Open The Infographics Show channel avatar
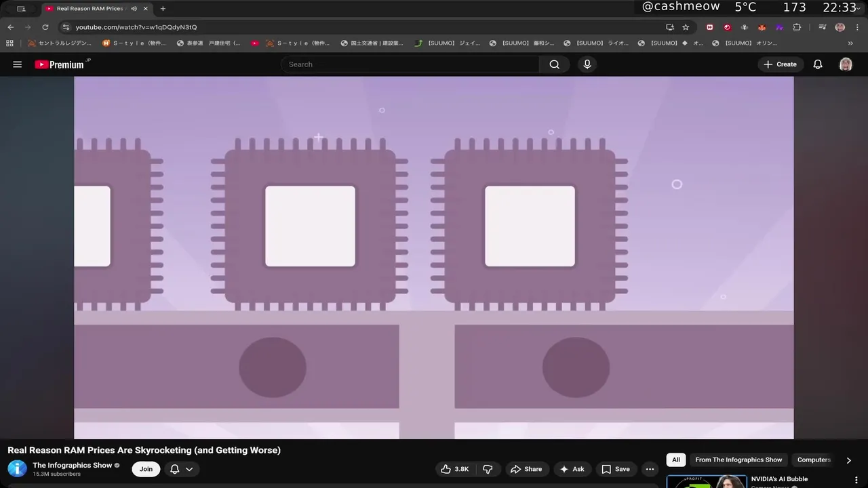This screenshot has width=868, height=488. pyautogui.click(x=17, y=468)
